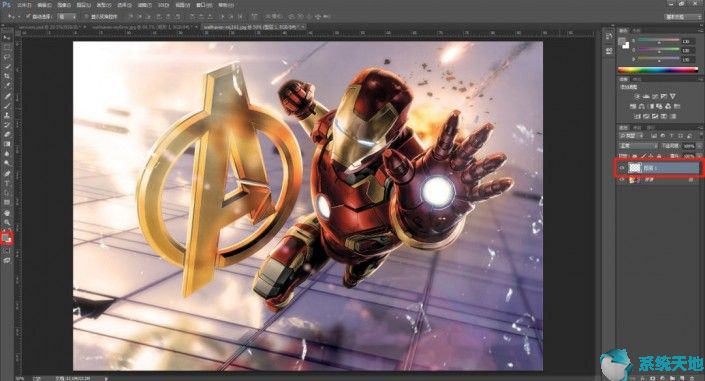Open the workspace switcher dropdown
This screenshot has width=705, height=381.
click(x=682, y=17)
